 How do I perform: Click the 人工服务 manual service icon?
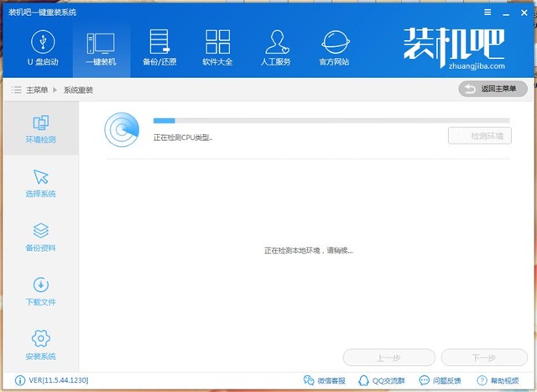click(x=276, y=49)
